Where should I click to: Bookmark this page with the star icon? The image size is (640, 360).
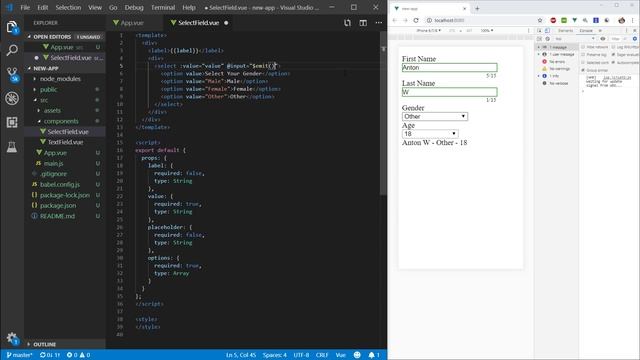coord(540,20)
